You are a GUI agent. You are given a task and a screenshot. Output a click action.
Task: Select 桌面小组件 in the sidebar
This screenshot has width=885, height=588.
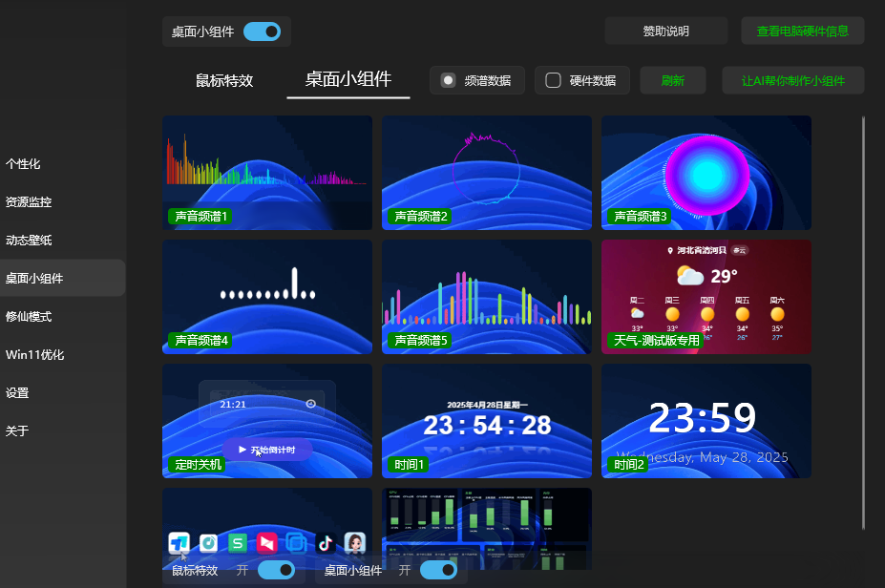[x=62, y=278]
